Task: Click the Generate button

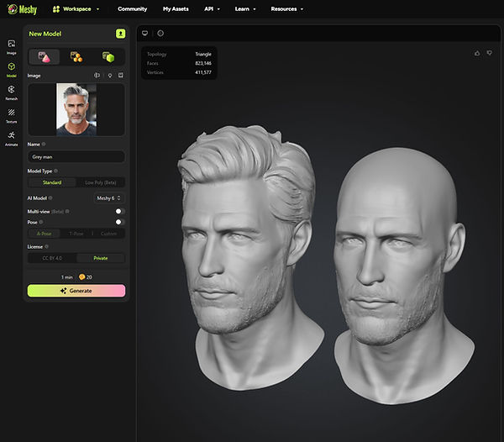Action: [x=76, y=291]
